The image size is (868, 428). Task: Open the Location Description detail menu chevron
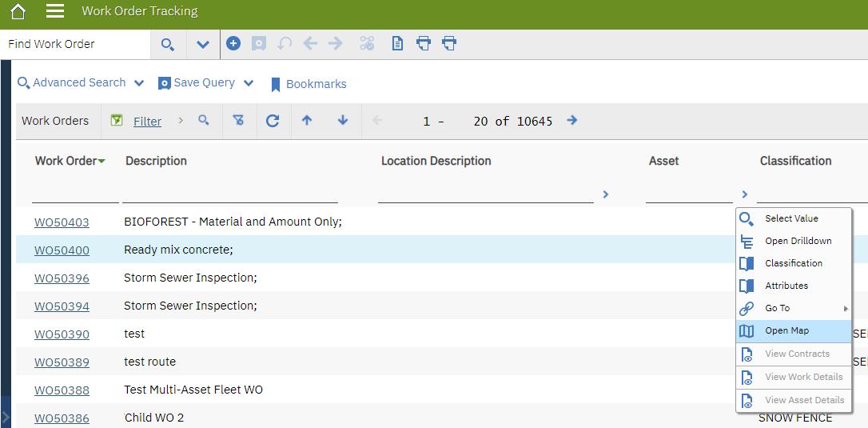coord(606,194)
